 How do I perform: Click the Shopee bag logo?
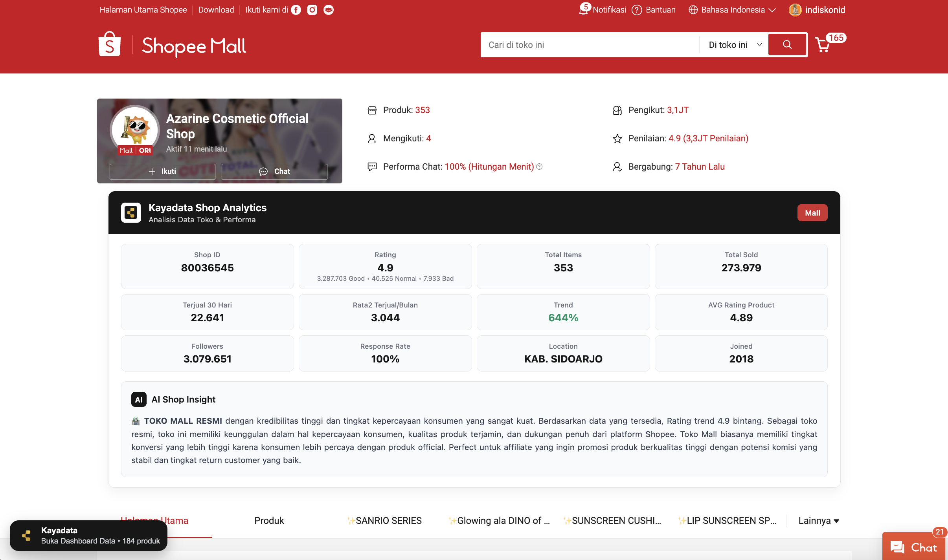pos(109,45)
